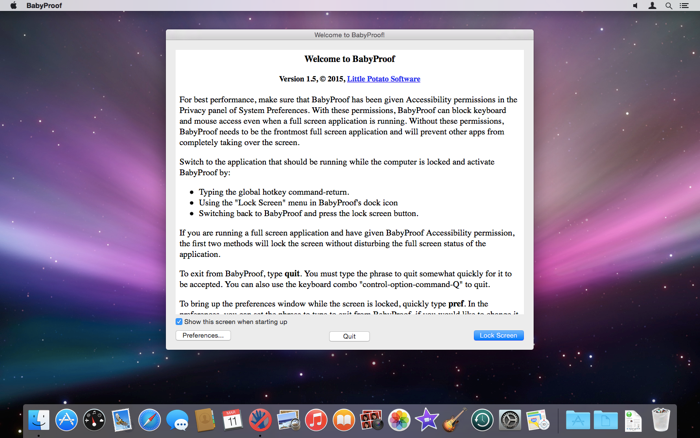The height and width of the screenshot is (438, 700).
Task: Click the user account icon in menu bar
Action: (x=652, y=5)
